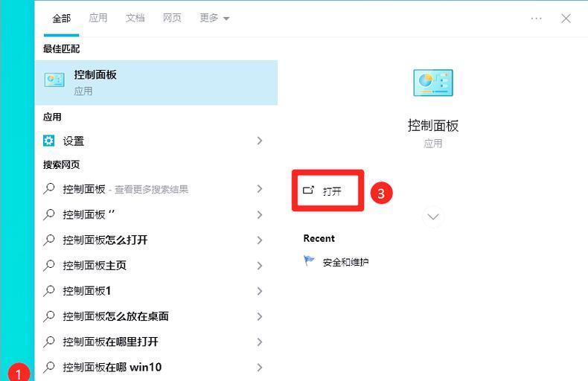
Task: Select web suggestion 控制面板在哪里打开
Action: coord(156,342)
